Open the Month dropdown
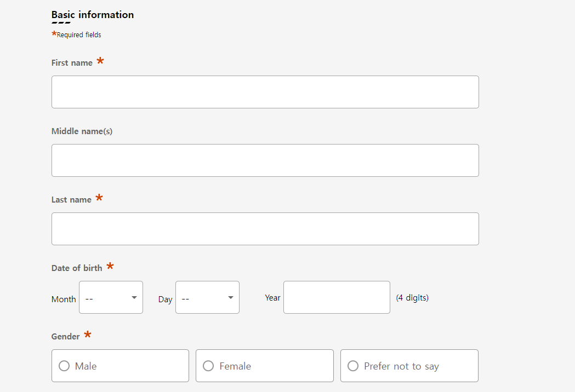The height and width of the screenshot is (392, 575). (111, 297)
